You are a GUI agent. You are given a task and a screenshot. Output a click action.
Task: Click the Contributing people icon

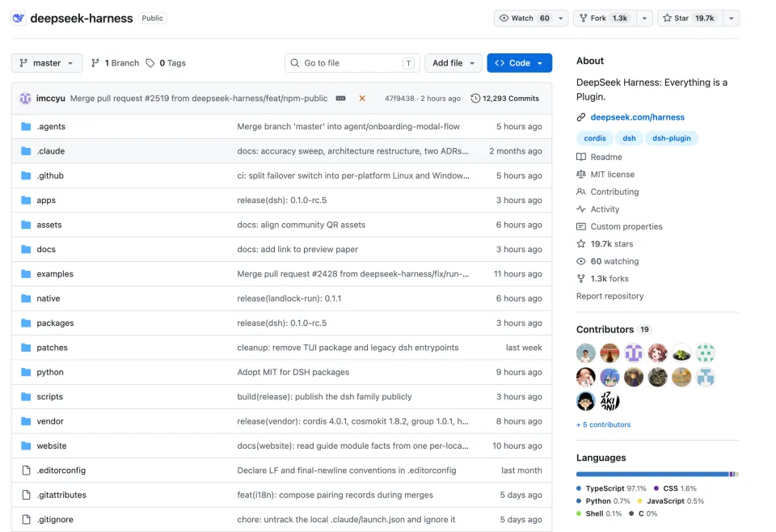[581, 192]
